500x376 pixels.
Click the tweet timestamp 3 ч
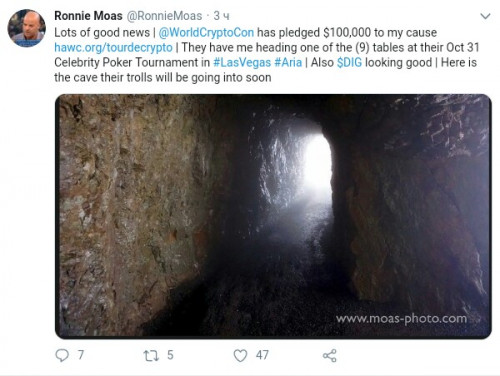(x=221, y=16)
